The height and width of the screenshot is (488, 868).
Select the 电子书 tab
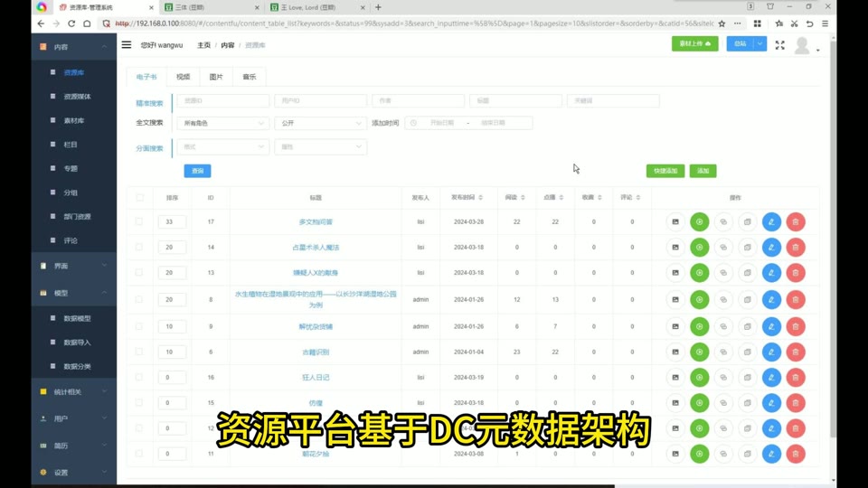[x=146, y=77]
